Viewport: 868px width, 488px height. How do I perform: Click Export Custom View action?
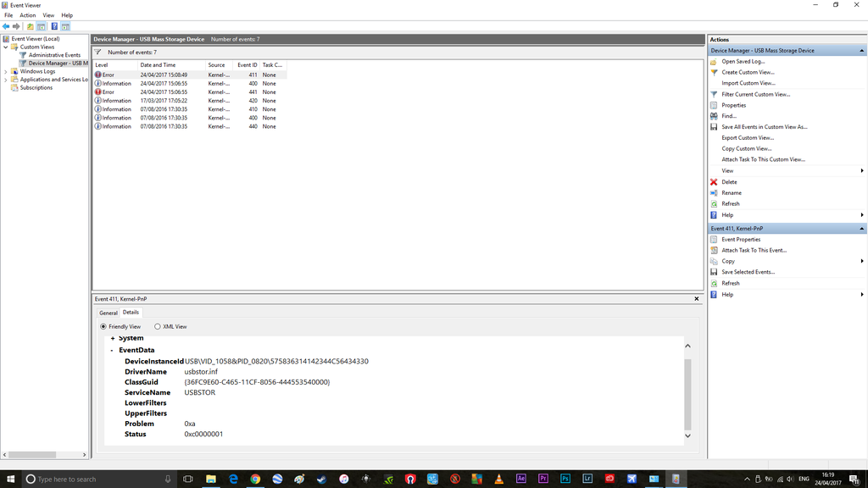click(748, 138)
